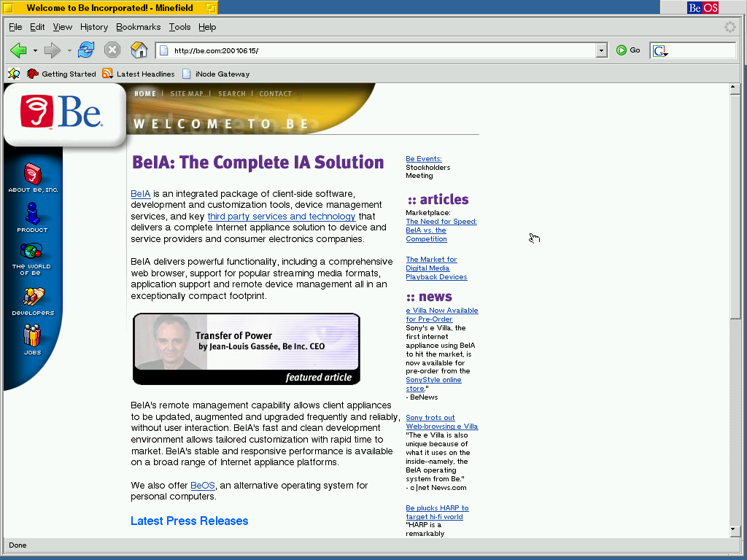Open the Developers sidebar icon
Image resolution: width=747 pixels, height=560 pixels.
33,301
